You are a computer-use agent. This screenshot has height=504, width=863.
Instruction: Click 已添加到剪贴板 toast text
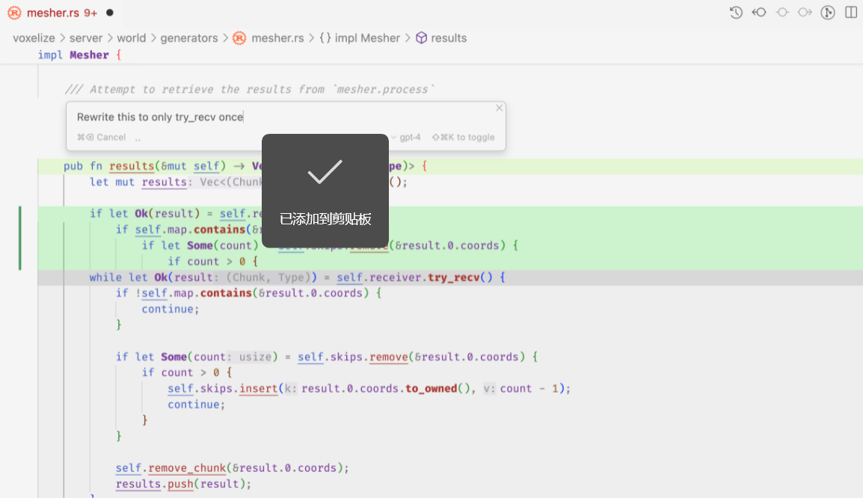click(x=325, y=219)
